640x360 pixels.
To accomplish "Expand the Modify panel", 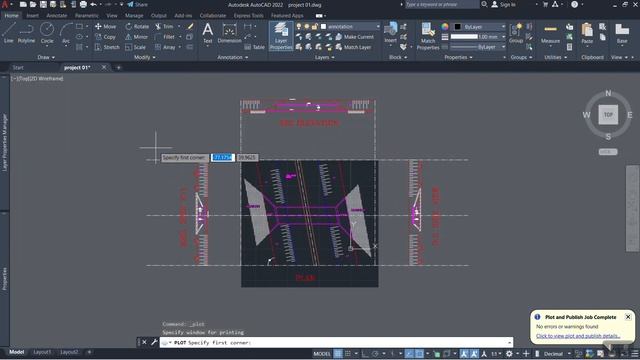I will coord(144,58).
